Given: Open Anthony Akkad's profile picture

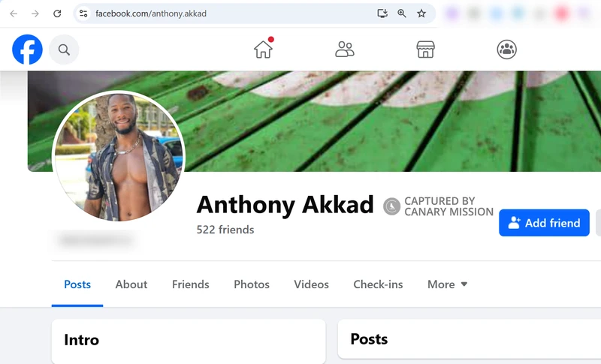Looking at the screenshot, I should coord(119,157).
